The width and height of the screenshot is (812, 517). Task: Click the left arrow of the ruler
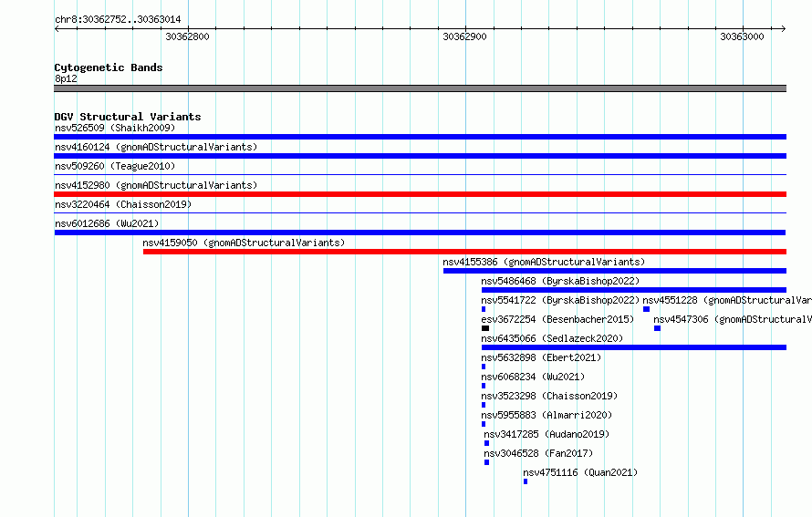pos(57,28)
